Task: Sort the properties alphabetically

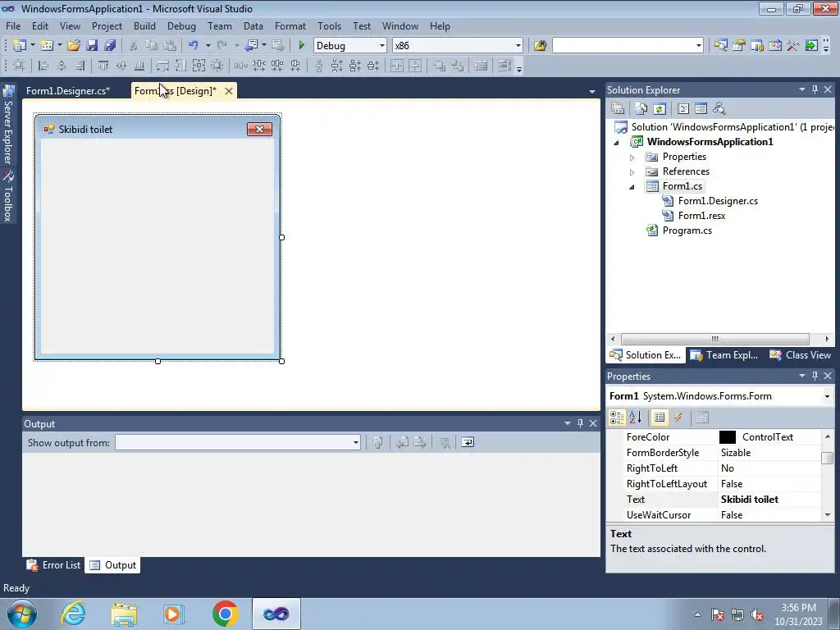Action: click(x=636, y=418)
